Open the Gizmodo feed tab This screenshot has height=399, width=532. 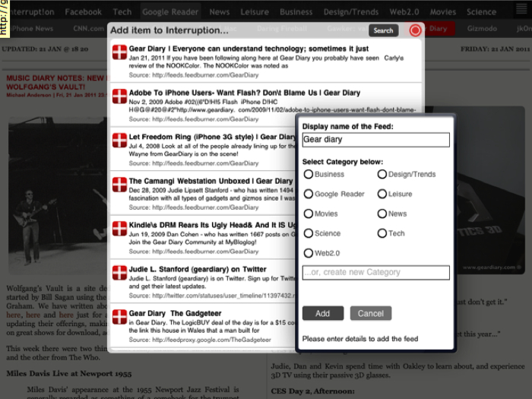482,29
